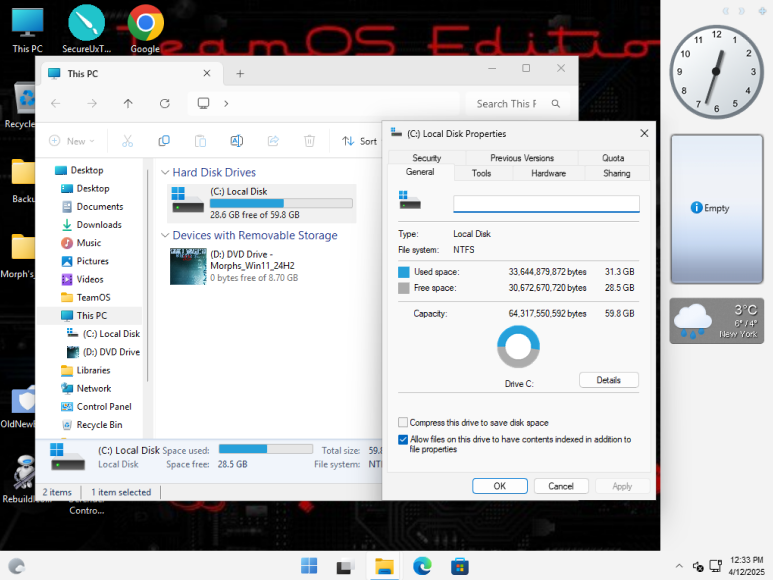The image size is (773, 580).
Task: Select (C:) Local Disk drive tile
Action: click(262, 203)
